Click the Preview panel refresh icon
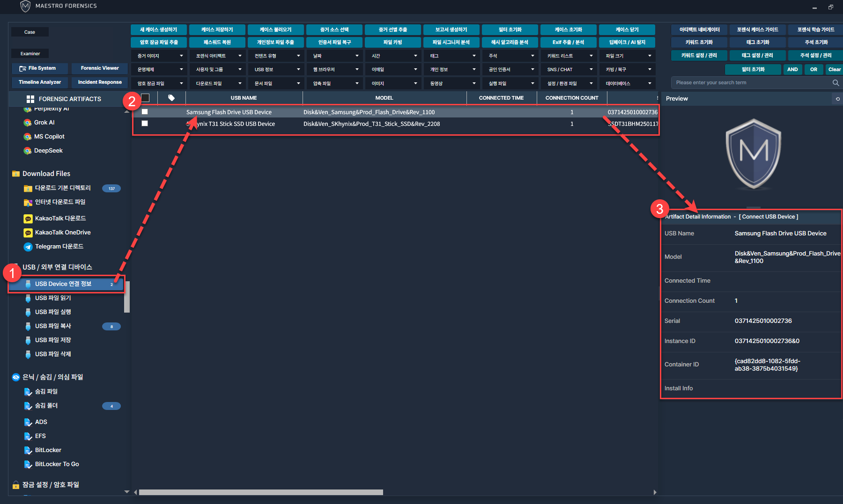 coord(837,99)
